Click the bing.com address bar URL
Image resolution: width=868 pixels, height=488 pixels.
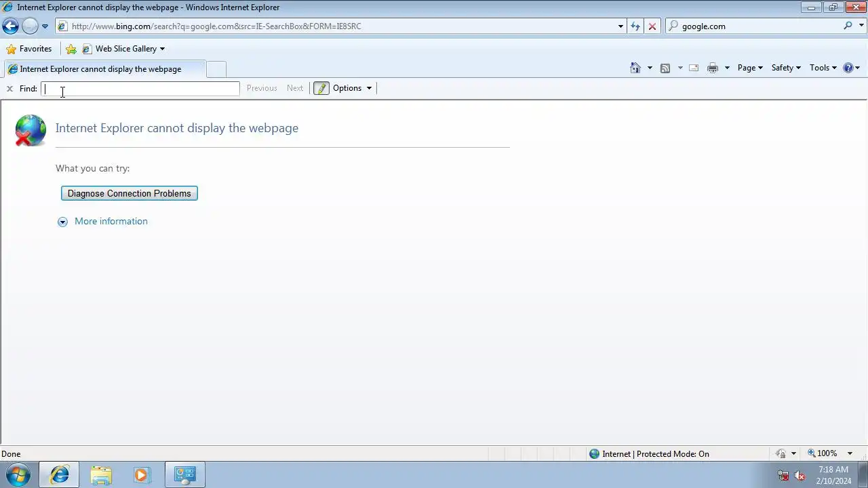[216, 26]
